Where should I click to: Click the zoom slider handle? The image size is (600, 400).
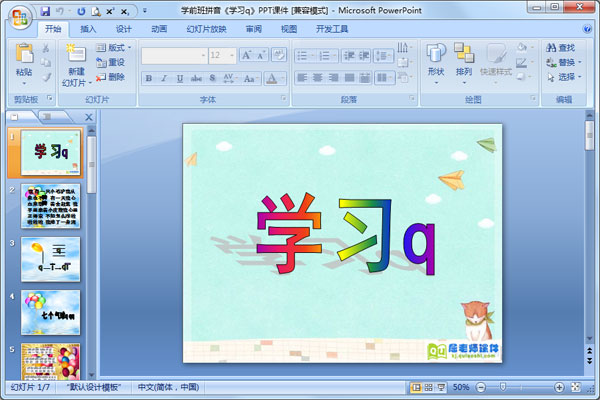[x=503, y=387]
